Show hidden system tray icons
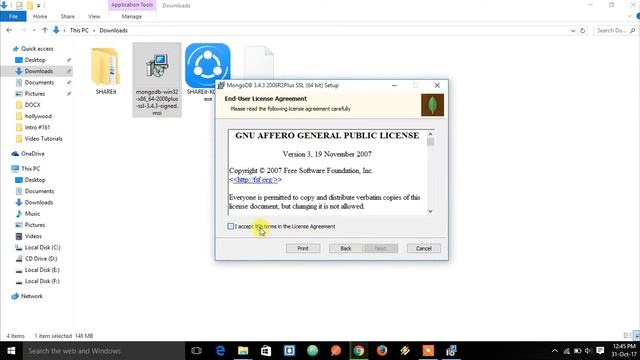 (554, 351)
